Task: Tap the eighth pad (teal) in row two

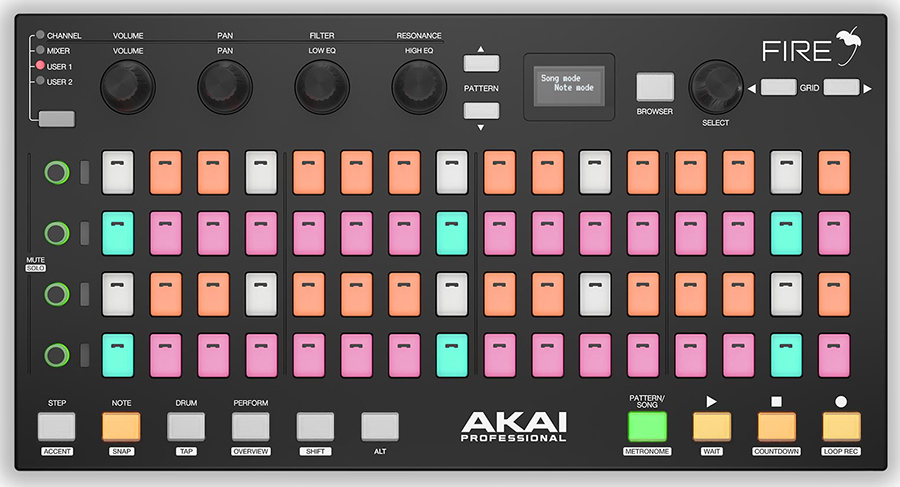Action: 452,233
